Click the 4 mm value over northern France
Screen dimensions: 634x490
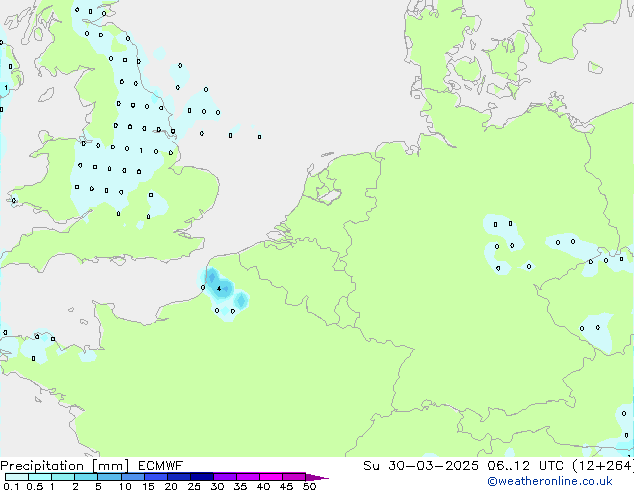[x=219, y=289]
